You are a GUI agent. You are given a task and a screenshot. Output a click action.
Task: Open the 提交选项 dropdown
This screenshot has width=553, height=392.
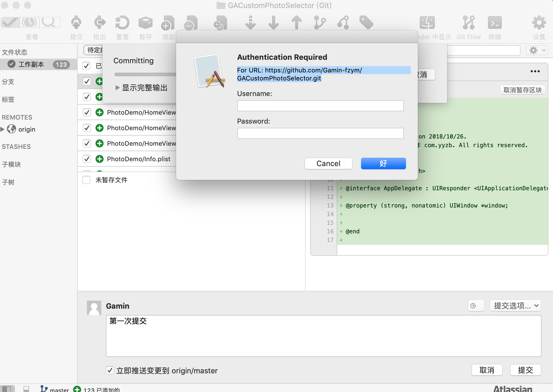point(515,305)
